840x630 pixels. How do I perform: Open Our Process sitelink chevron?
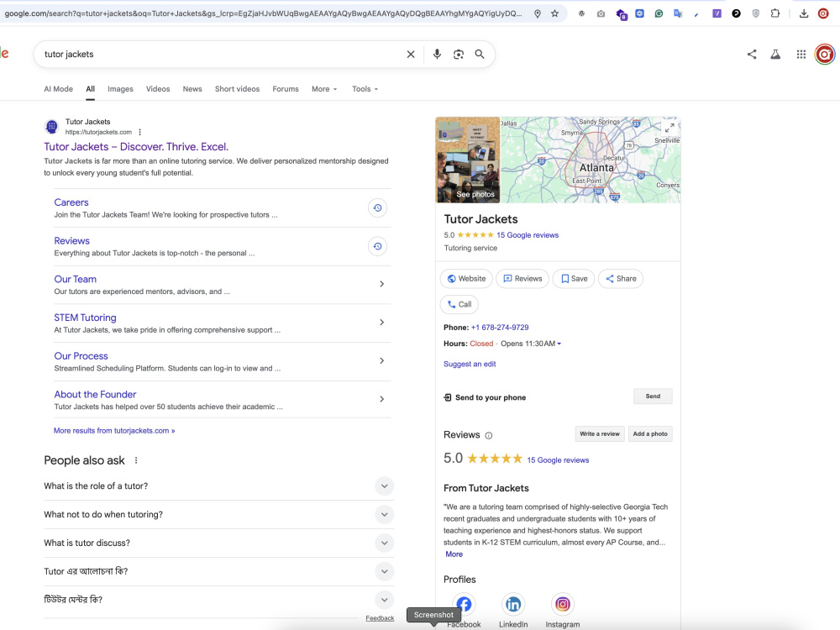(381, 361)
